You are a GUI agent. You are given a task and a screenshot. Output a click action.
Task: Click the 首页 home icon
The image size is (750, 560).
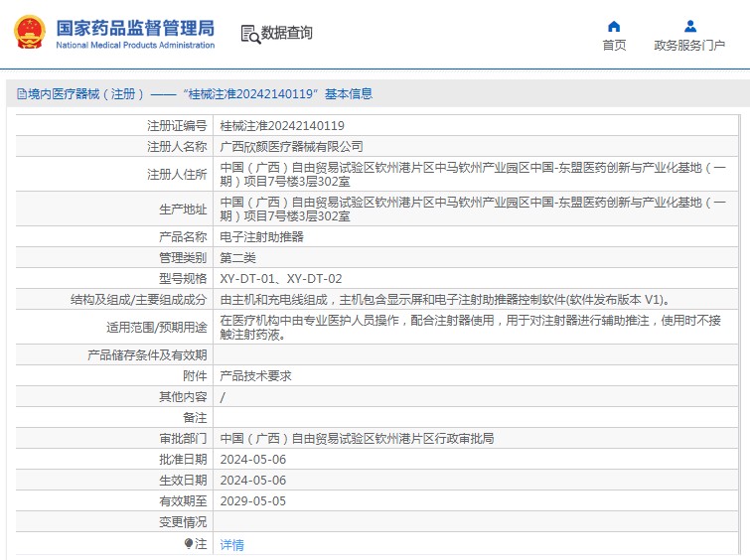coord(614,27)
